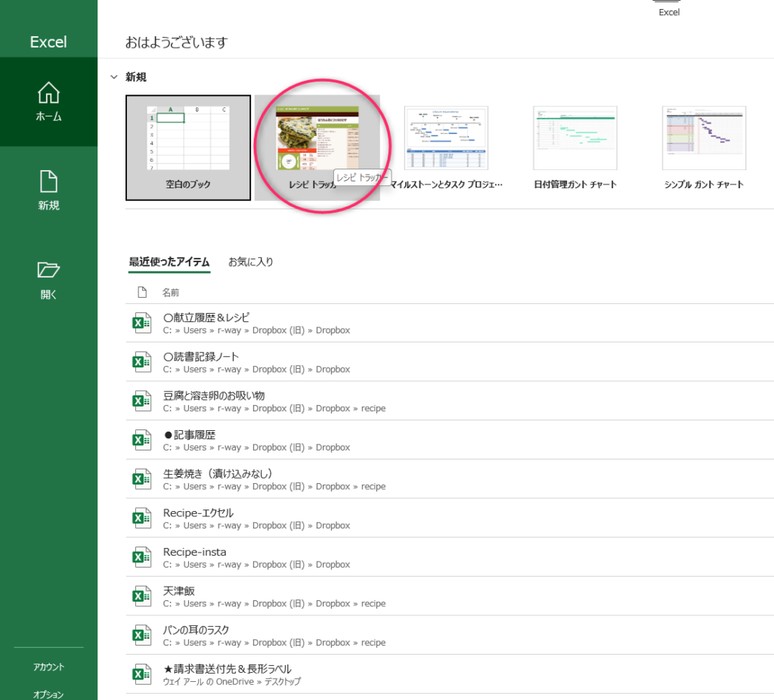Click the New document icon in sidebar
This screenshot has width=774, height=700.
(x=48, y=181)
